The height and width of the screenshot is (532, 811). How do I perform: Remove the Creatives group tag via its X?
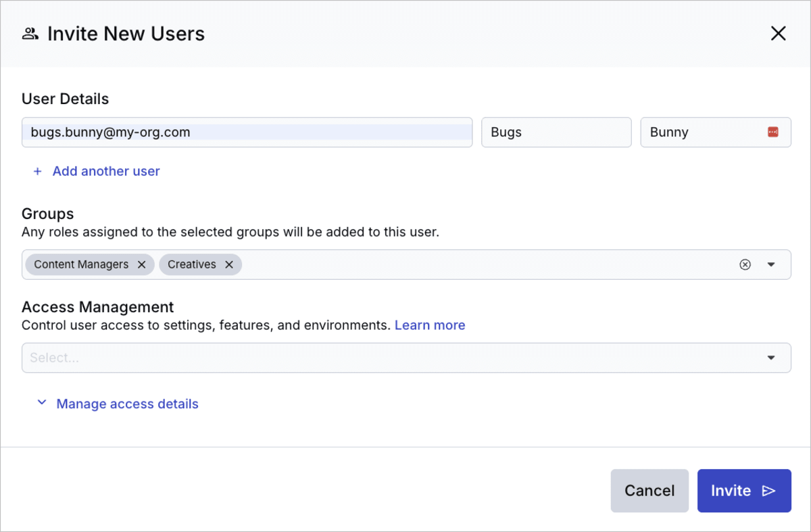[229, 264]
